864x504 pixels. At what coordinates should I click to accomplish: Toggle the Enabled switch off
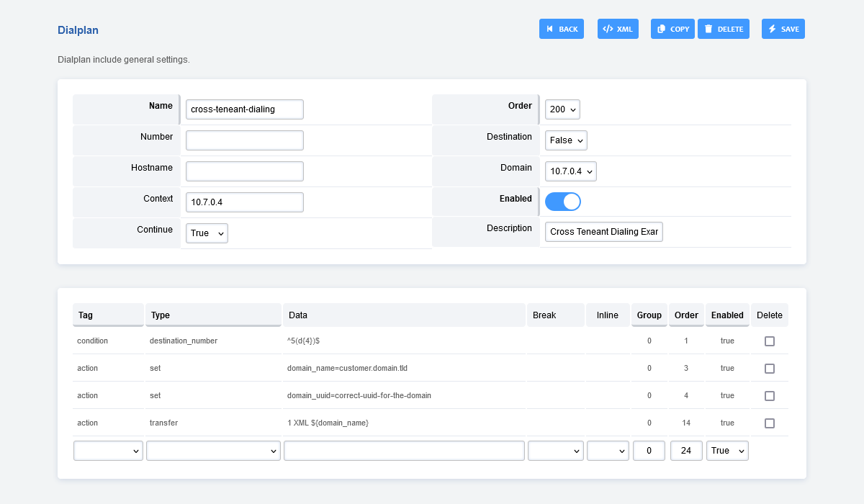pos(562,202)
